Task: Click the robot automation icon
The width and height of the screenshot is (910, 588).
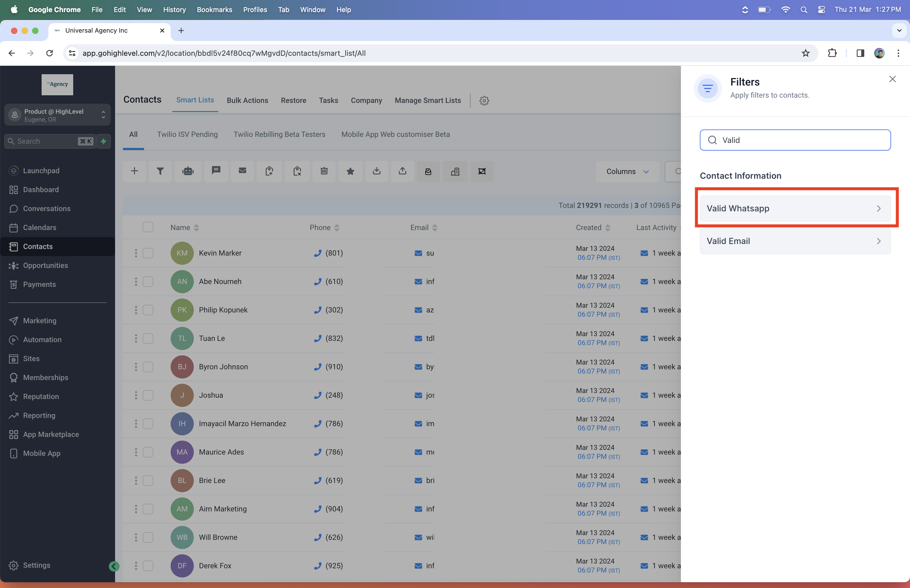Action: [x=188, y=171]
